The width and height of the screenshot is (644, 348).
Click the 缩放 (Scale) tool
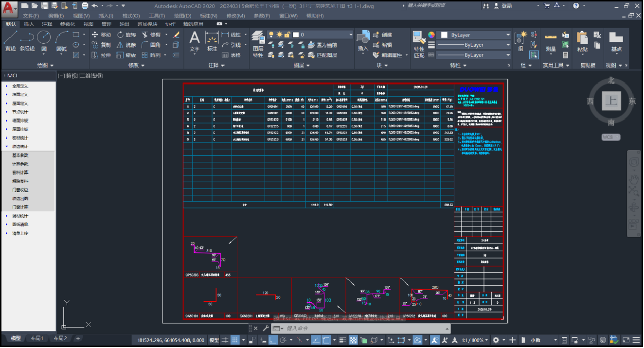(126, 55)
